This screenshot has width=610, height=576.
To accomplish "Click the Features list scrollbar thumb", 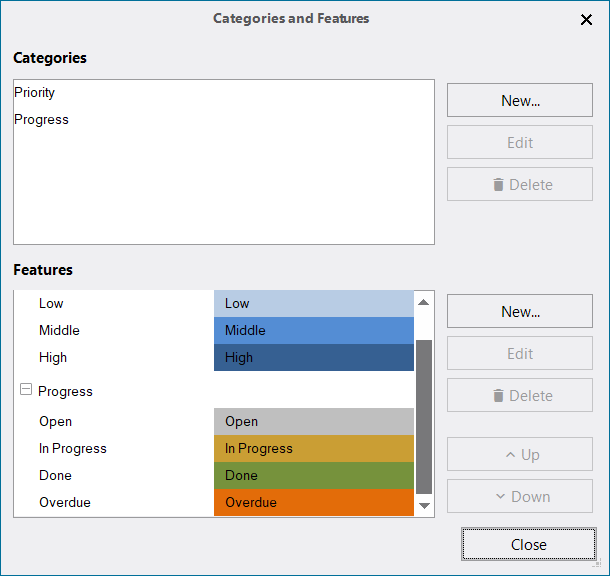I will point(424,415).
